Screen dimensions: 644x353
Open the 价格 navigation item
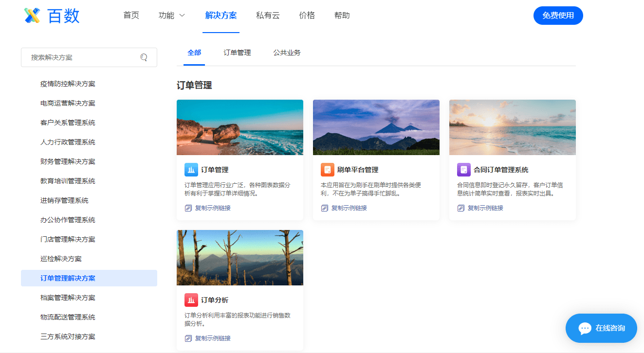click(307, 16)
